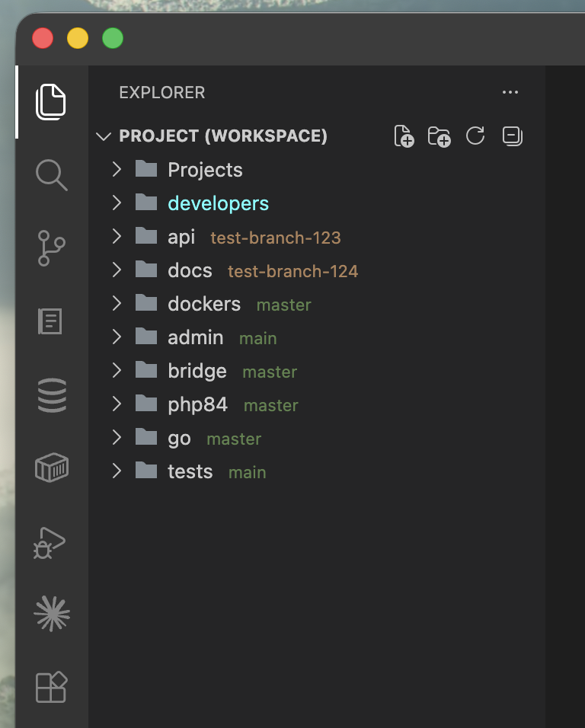This screenshot has width=585, height=728.
Task: Click the New File icon
Action: tap(404, 136)
